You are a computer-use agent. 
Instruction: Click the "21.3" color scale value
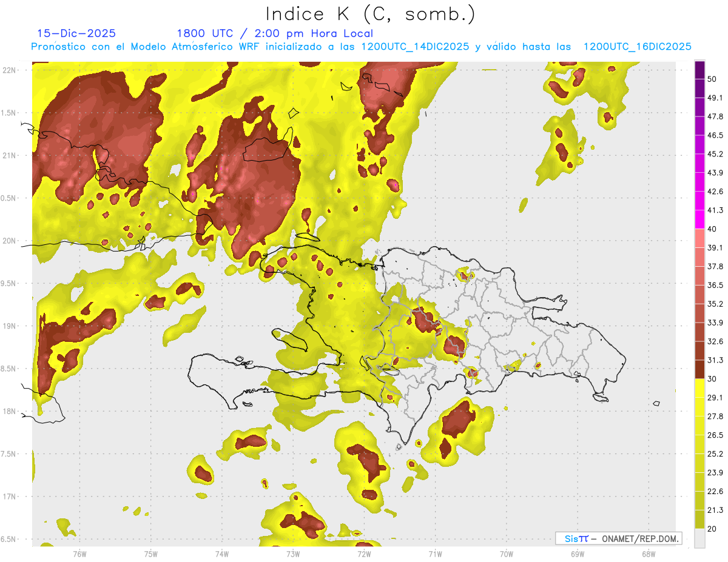715,510
